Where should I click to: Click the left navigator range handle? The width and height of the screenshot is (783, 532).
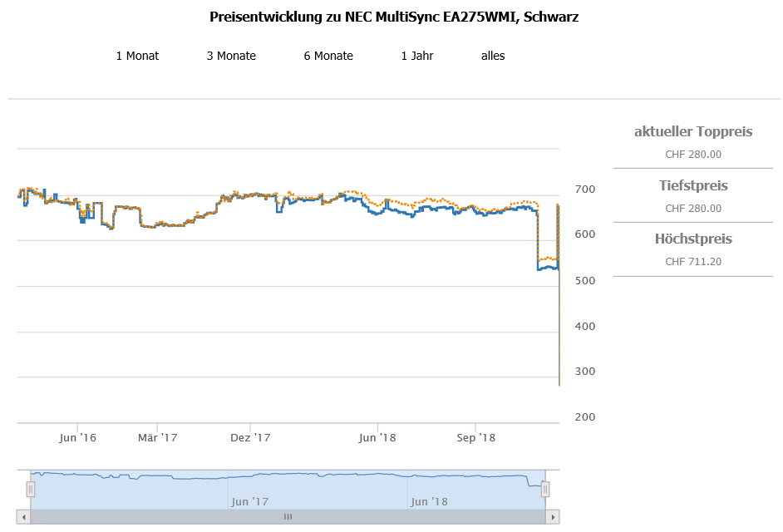pyautogui.click(x=31, y=490)
